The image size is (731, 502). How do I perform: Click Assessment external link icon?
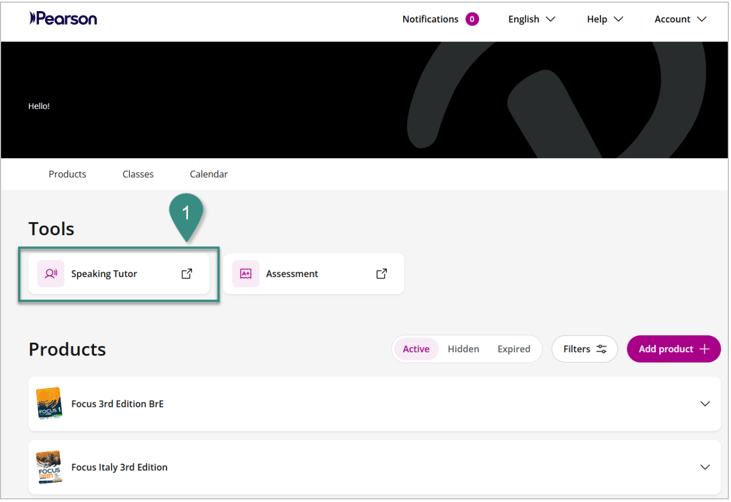pos(381,274)
